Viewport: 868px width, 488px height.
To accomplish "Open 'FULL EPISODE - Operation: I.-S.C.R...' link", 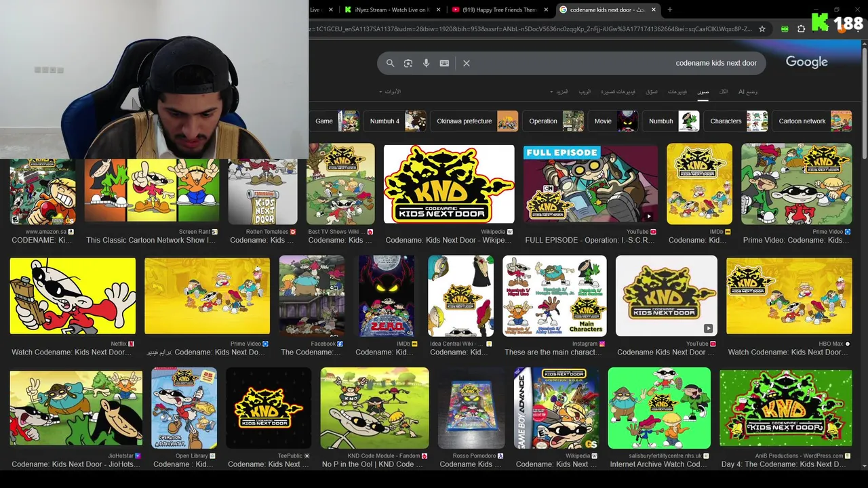I will tap(590, 240).
